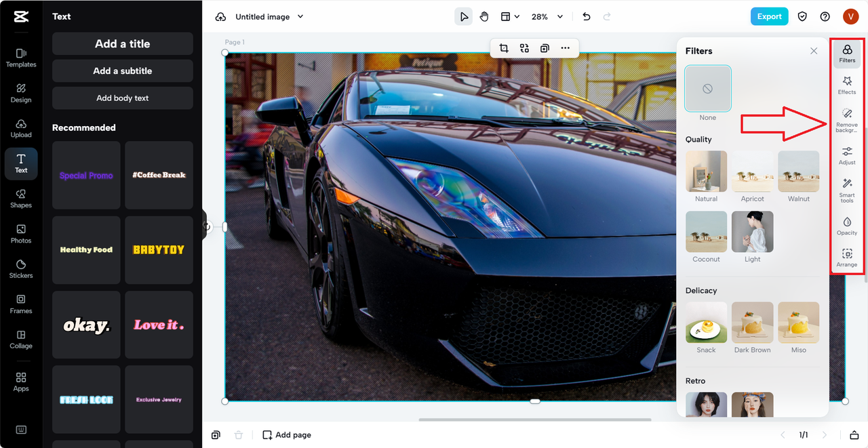868x448 pixels.
Task: Choose the FRESH LOOK text style
Action: click(x=86, y=399)
